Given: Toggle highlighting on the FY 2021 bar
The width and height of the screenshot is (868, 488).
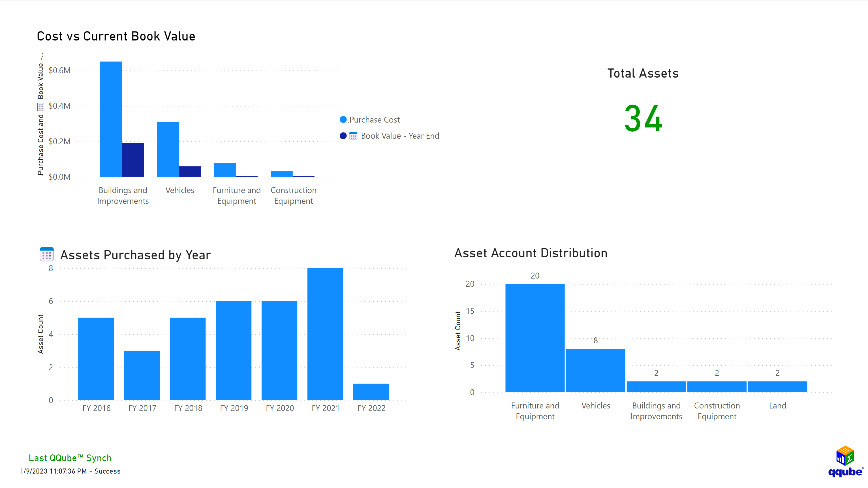Looking at the screenshot, I should point(325,334).
